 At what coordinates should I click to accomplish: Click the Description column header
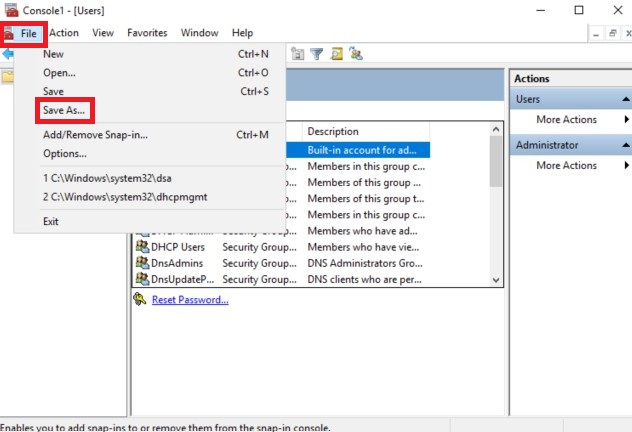tap(366, 131)
